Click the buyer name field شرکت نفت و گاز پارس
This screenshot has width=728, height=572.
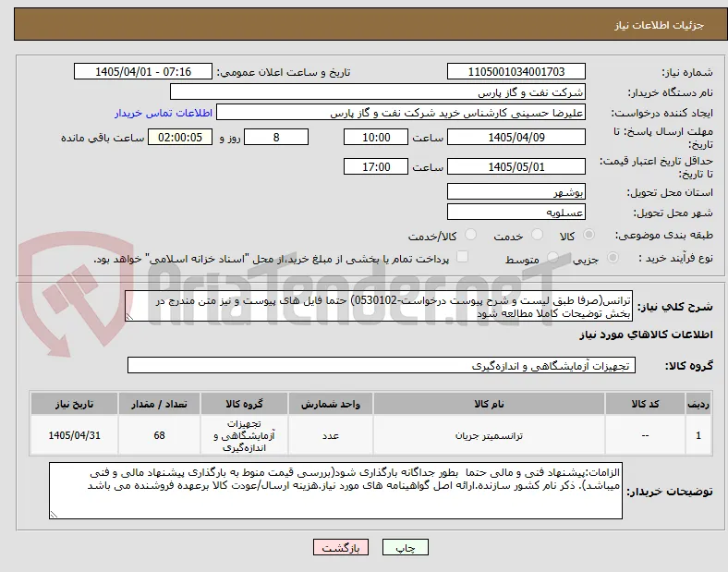[378, 91]
